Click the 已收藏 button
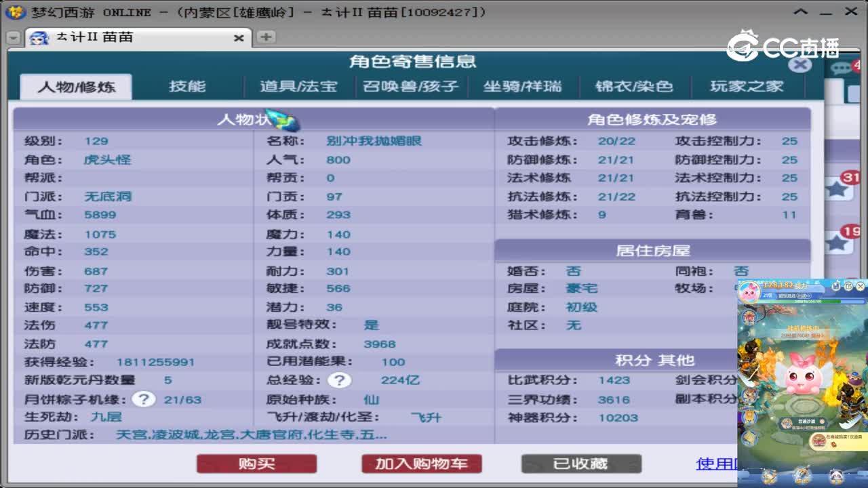The height and width of the screenshot is (488, 868). tap(581, 464)
